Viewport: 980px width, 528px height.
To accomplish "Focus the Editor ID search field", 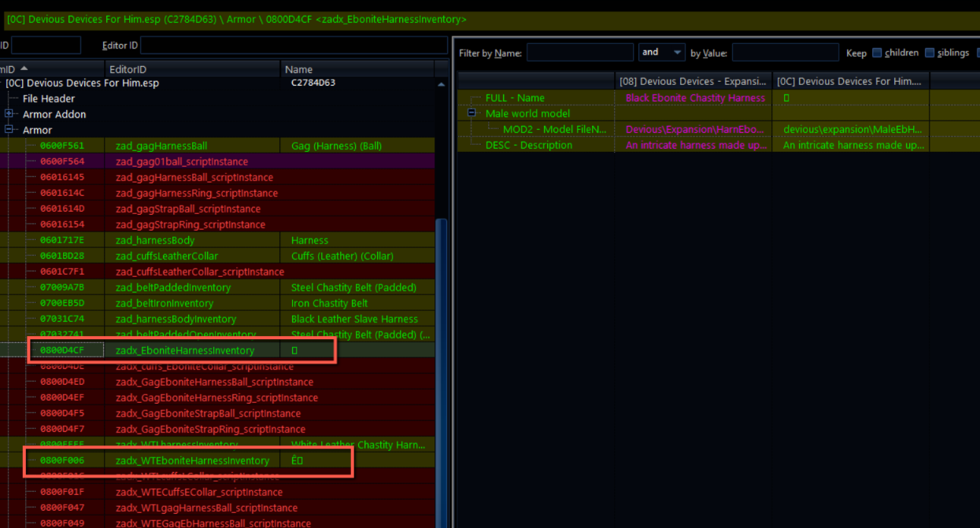I will pos(294,46).
